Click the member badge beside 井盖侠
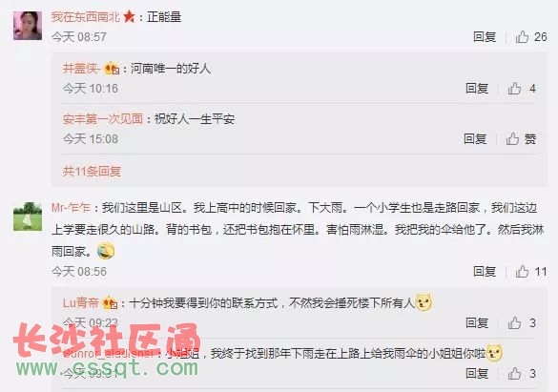Image resolution: width=558 pixels, height=392 pixels. 112,69
